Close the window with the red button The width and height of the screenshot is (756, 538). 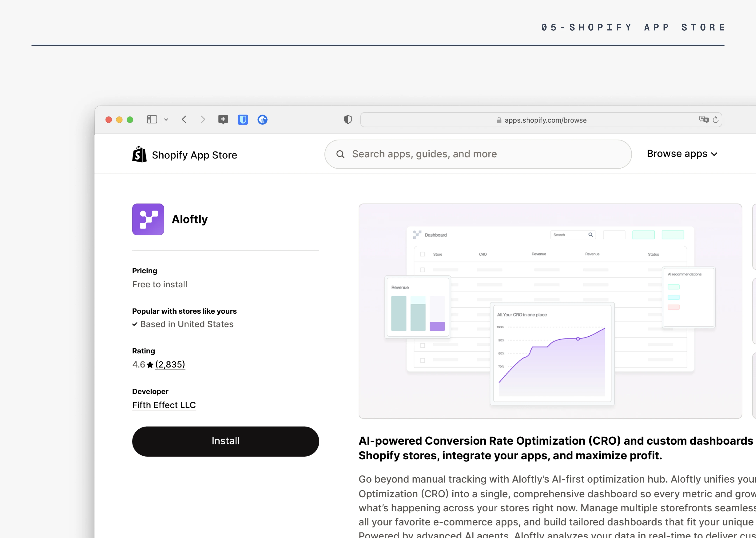[108, 120]
